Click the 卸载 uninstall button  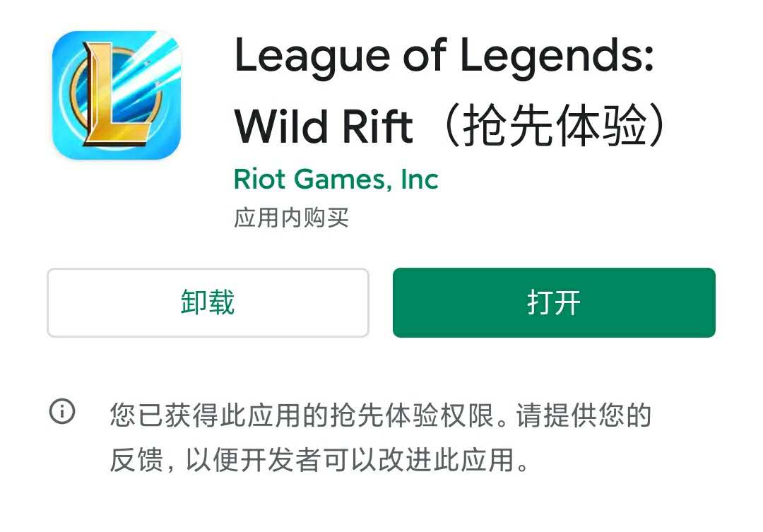point(208,302)
